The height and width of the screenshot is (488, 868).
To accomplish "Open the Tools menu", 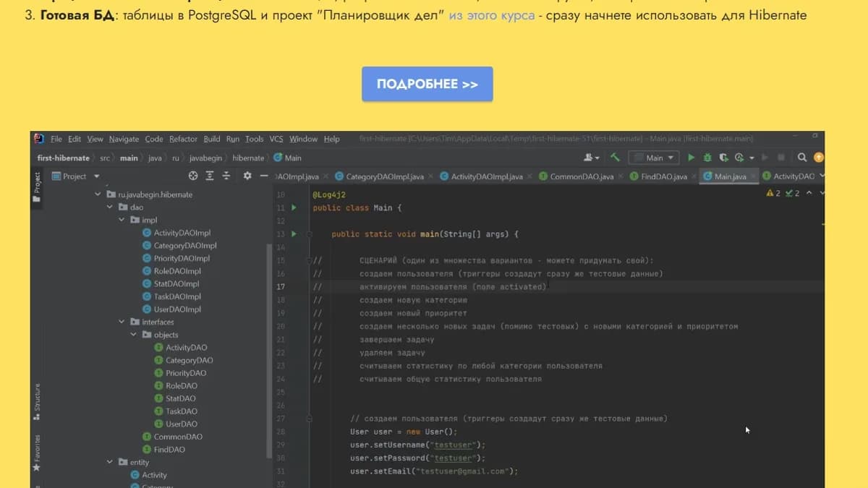I will [x=255, y=139].
